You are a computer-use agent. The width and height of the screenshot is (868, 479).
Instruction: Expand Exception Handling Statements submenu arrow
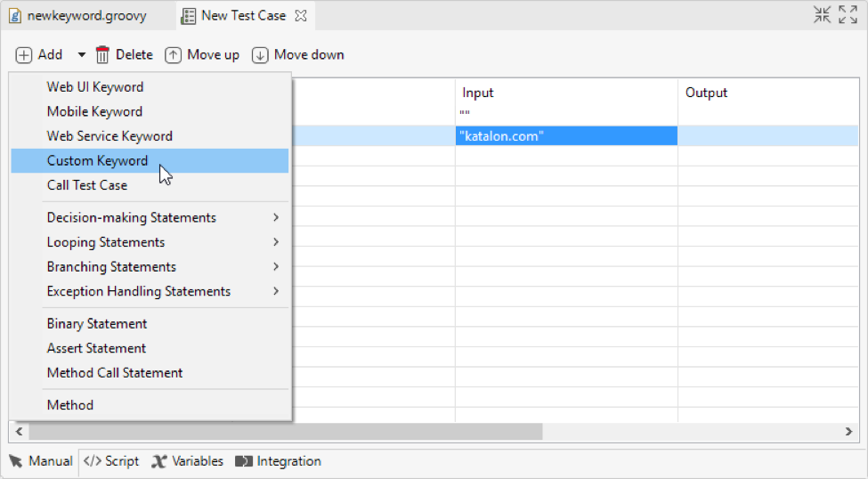click(x=276, y=291)
